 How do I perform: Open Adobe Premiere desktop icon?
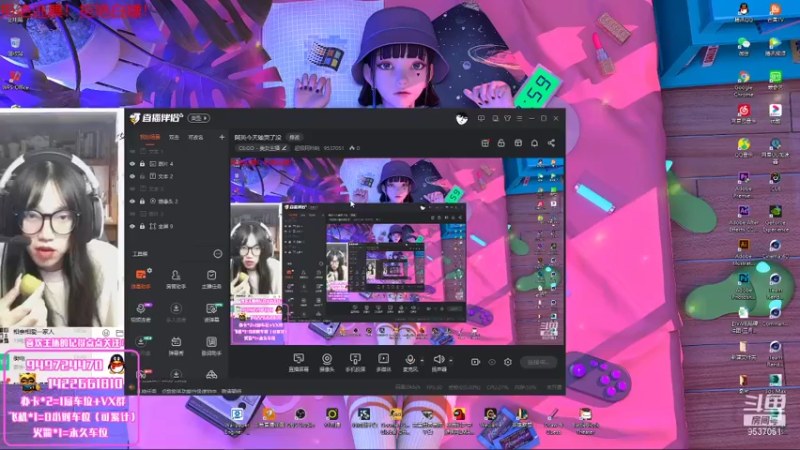coord(743,184)
